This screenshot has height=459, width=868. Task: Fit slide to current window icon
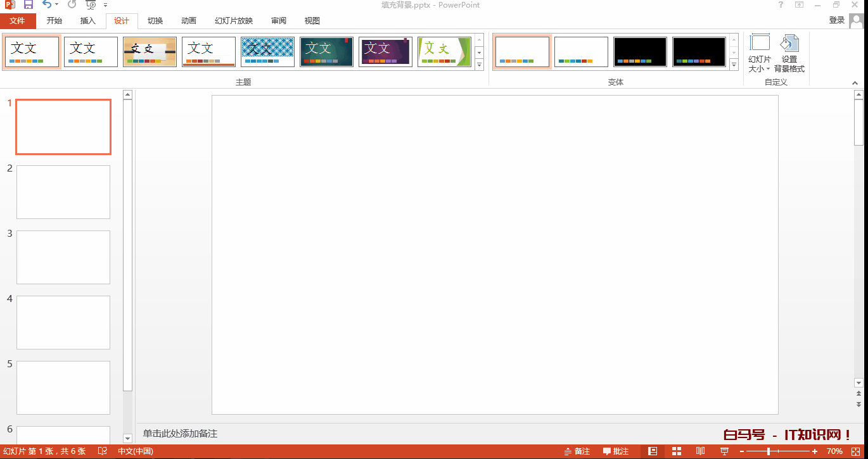(x=855, y=451)
